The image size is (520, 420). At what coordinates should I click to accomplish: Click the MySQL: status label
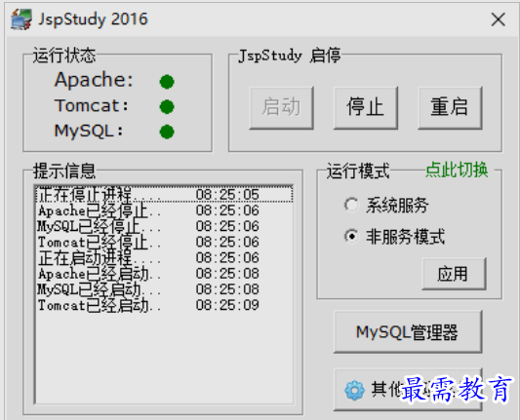click(89, 131)
